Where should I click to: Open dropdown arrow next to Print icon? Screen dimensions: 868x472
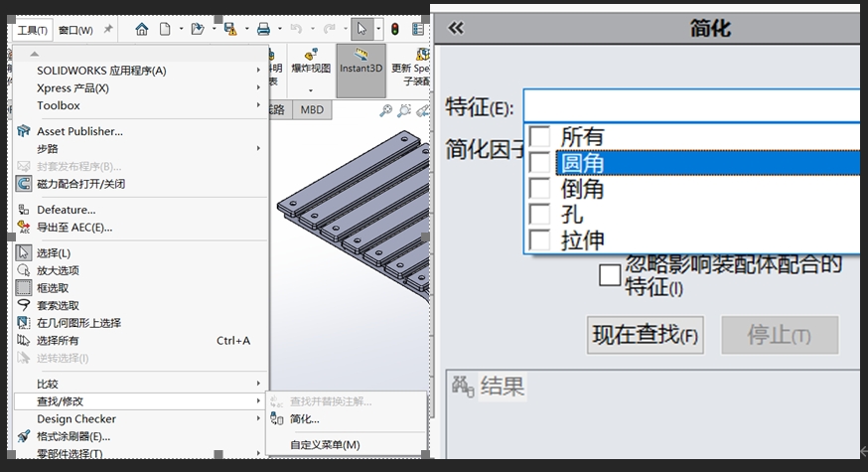tap(279, 29)
